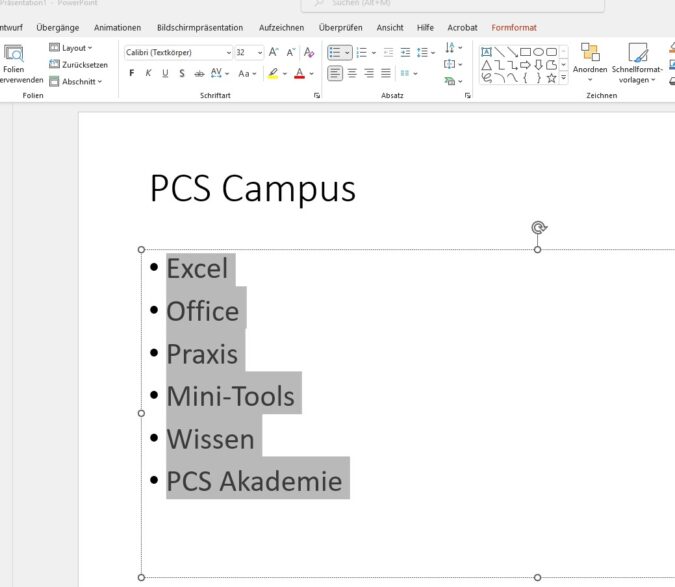
Task: Expand the shapes gallery more button
Action: coord(564,78)
